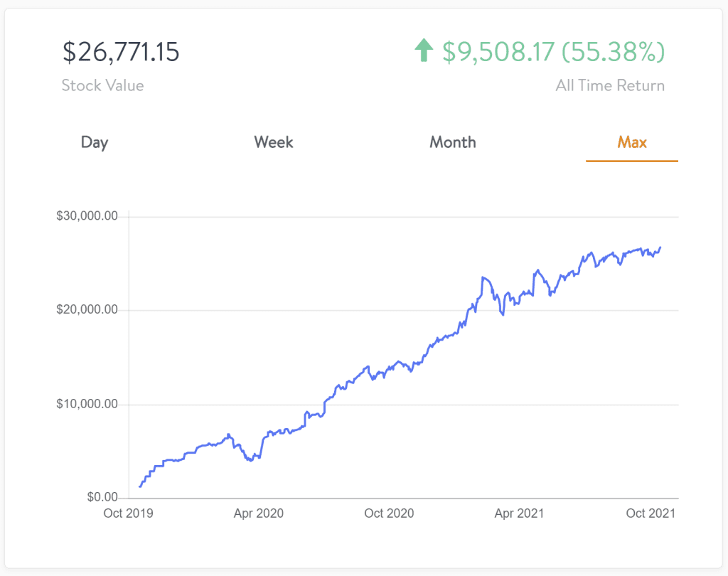Click the rightmost end of the chart line
Viewport: 728px width, 576px height.
coord(660,247)
